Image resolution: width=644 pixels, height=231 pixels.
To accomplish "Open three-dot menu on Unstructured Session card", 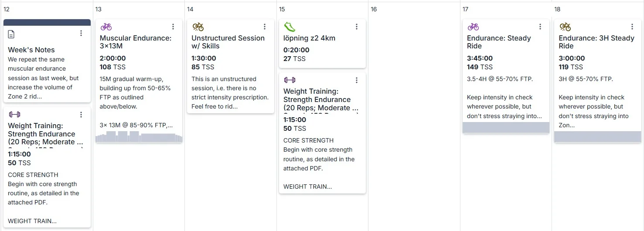I will click(265, 27).
